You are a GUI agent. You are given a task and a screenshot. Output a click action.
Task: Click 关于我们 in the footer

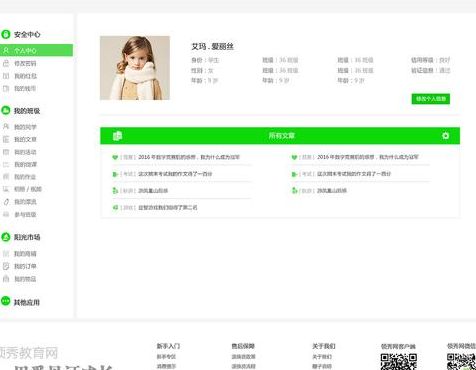point(324,346)
